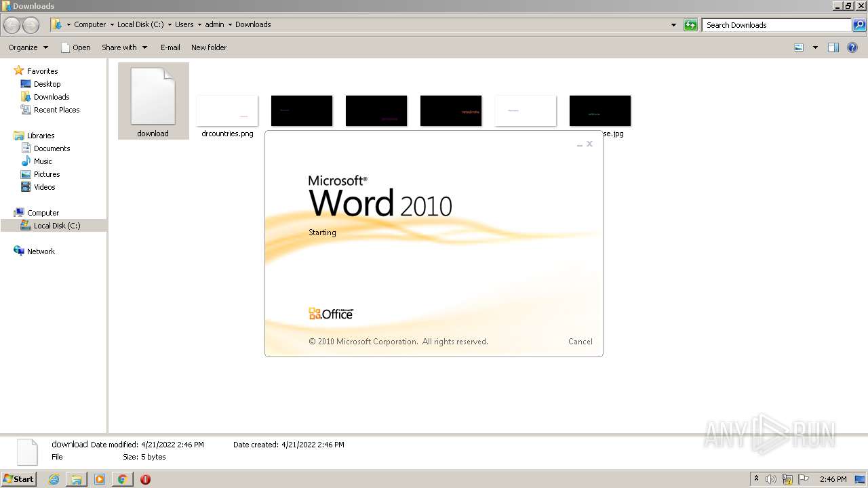Click the red stop icon in taskbar
The image size is (868, 488).
145,479
